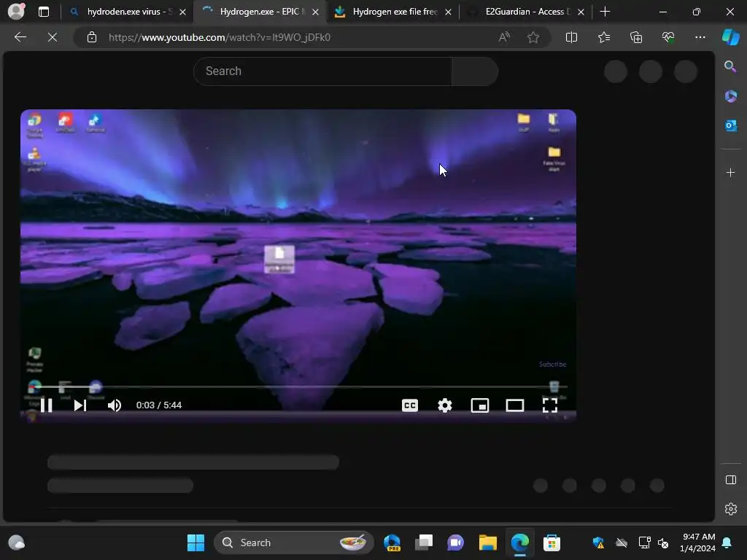
Task: Open sidebar search tool
Action: pyautogui.click(x=730, y=66)
